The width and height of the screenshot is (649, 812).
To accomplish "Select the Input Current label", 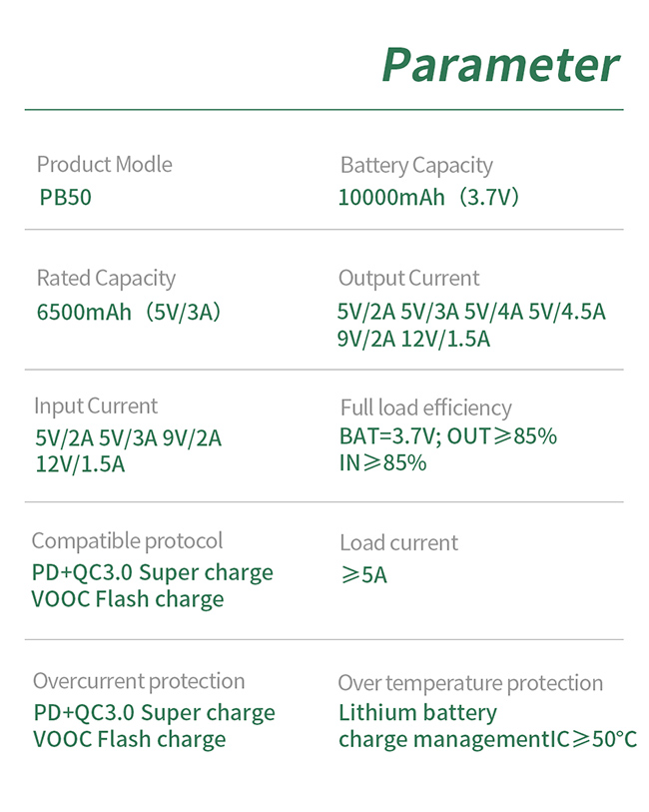I will click(x=96, y=406).
